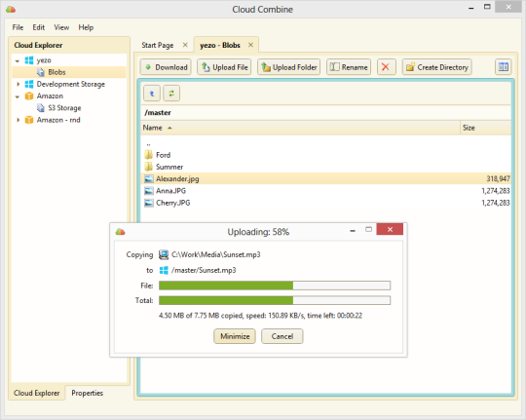Click the Upload File toolbar button
Viewport: 526px width, 420px height.
[224, 67]
